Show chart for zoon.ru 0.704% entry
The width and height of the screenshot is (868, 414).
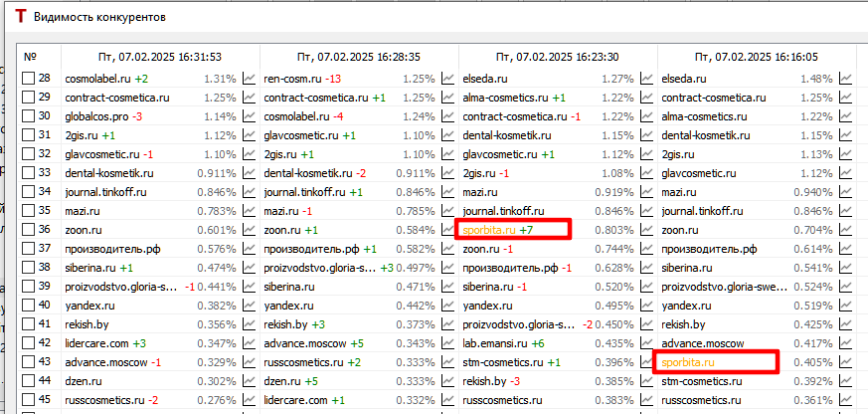point(845,230)
